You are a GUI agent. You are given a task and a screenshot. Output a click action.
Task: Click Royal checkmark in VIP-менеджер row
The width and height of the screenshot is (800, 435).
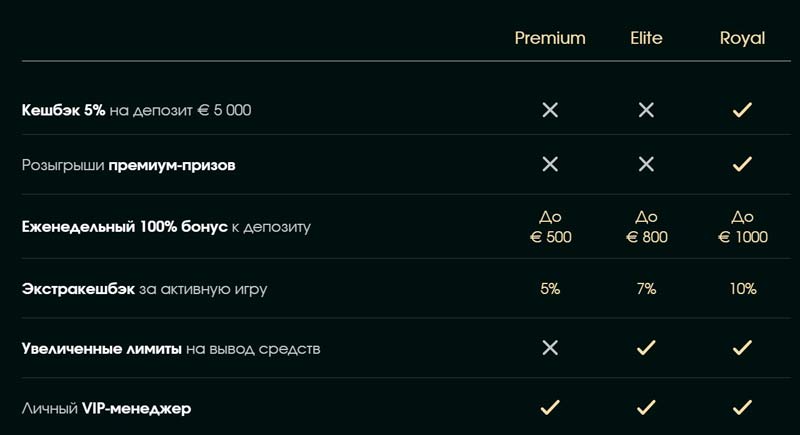[x=742, y=407]
